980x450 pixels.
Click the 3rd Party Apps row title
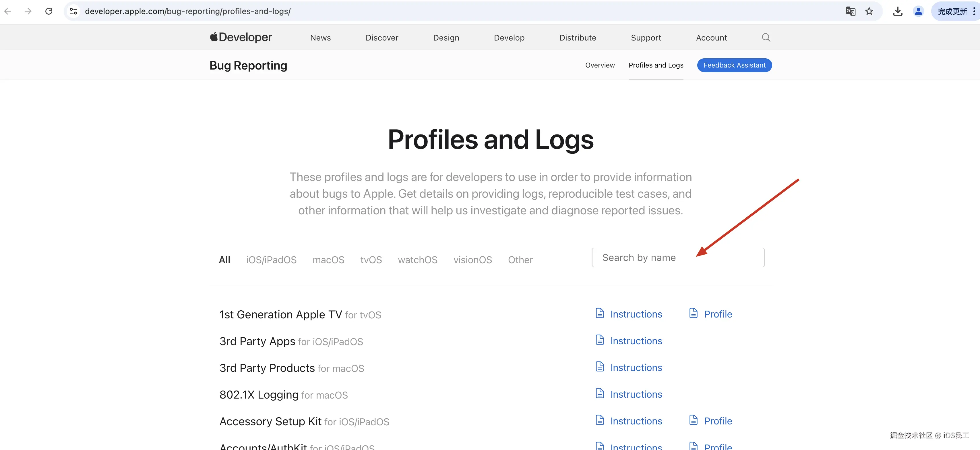click(257, 341)
